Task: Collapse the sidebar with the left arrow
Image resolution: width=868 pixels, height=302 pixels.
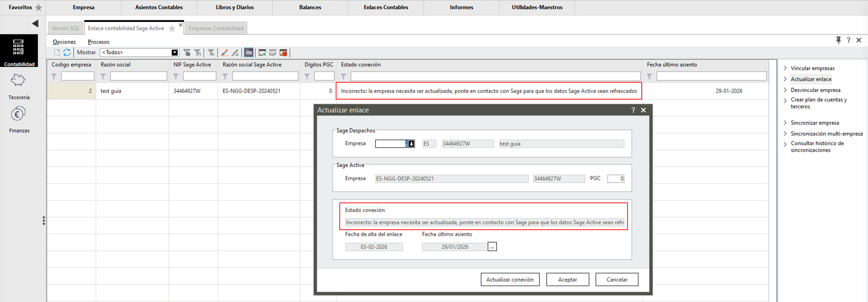Action: 35,24
